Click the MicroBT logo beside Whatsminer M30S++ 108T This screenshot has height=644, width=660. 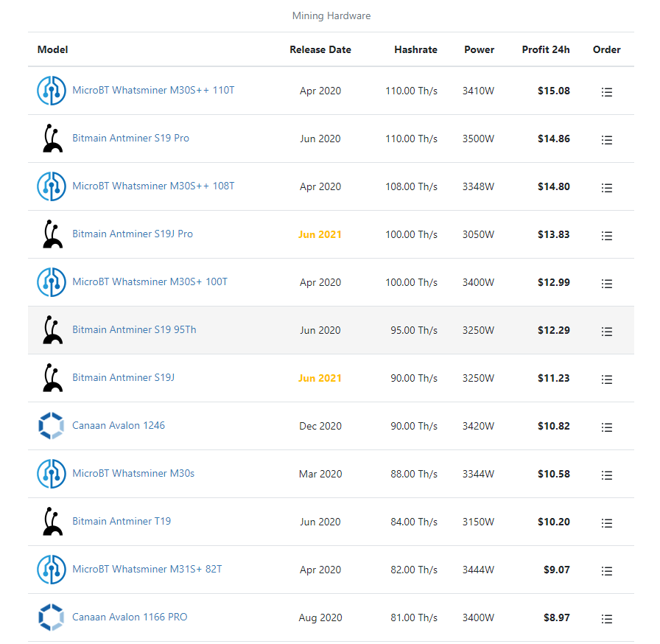tap(52, 186)
